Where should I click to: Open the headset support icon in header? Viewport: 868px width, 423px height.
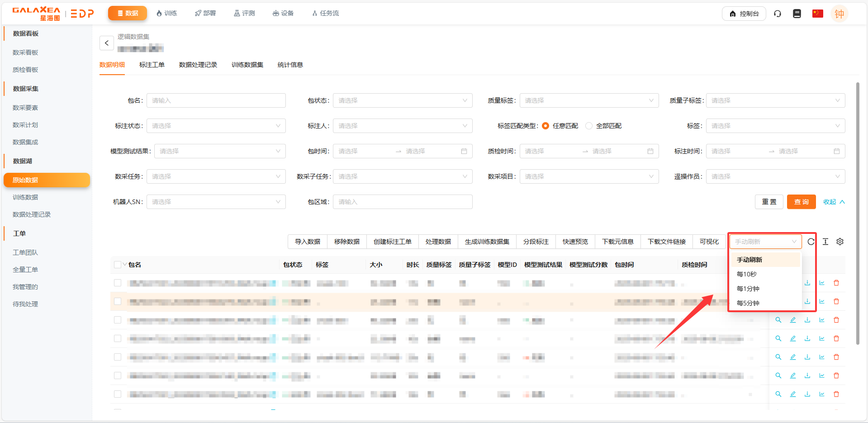click(778, 14)
